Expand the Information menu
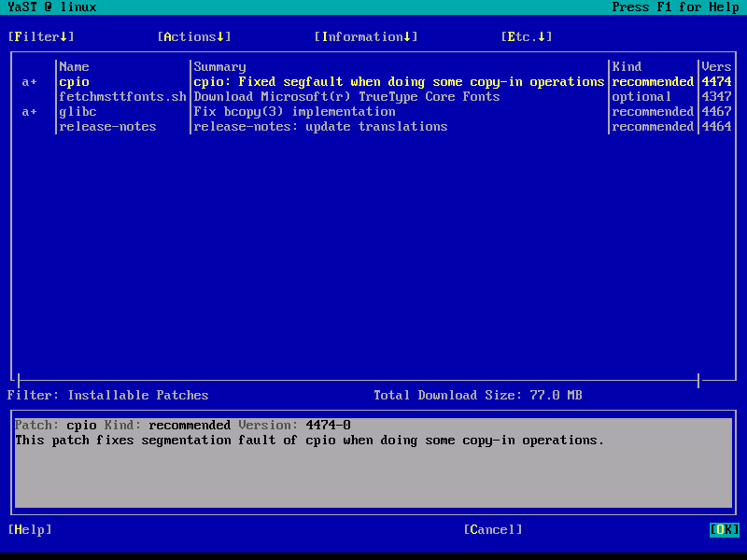 click(x=366, y=37)
